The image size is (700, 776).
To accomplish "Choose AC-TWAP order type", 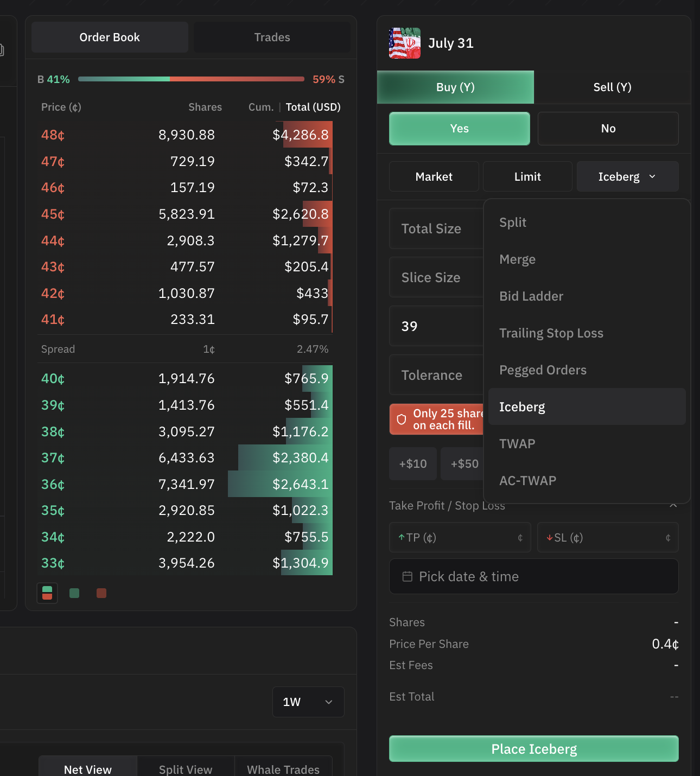I will [587, 481].
